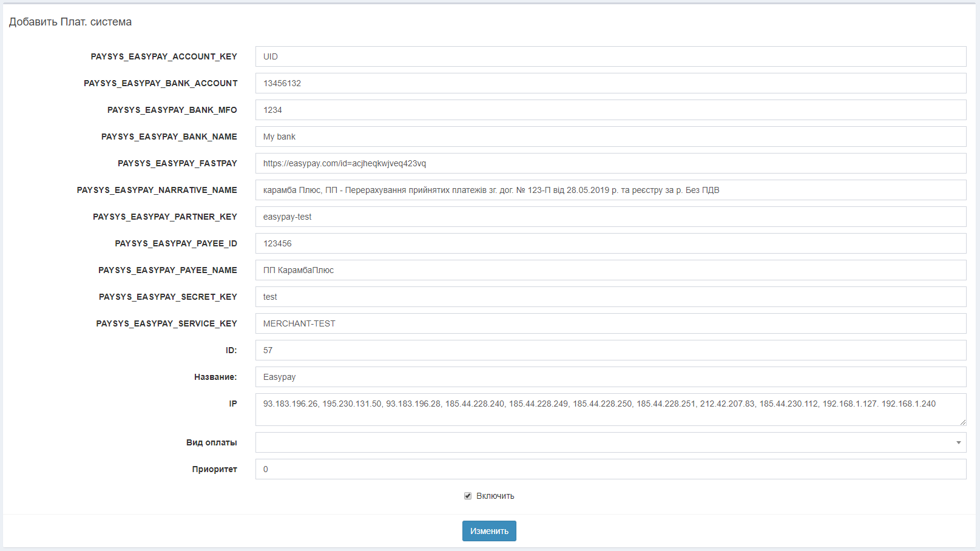Edit the PAYSYS_EASYPAY_SECRET_KEY field
Viewport: 980px width, 551px height.
(x=610, y=297)
